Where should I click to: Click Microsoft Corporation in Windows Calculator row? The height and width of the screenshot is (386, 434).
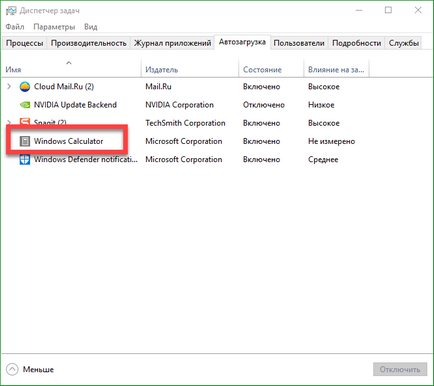tap(184, 141)
